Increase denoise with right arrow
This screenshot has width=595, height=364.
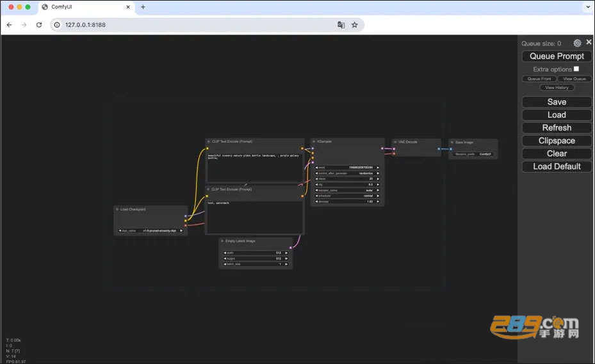[x=378, y=202]
